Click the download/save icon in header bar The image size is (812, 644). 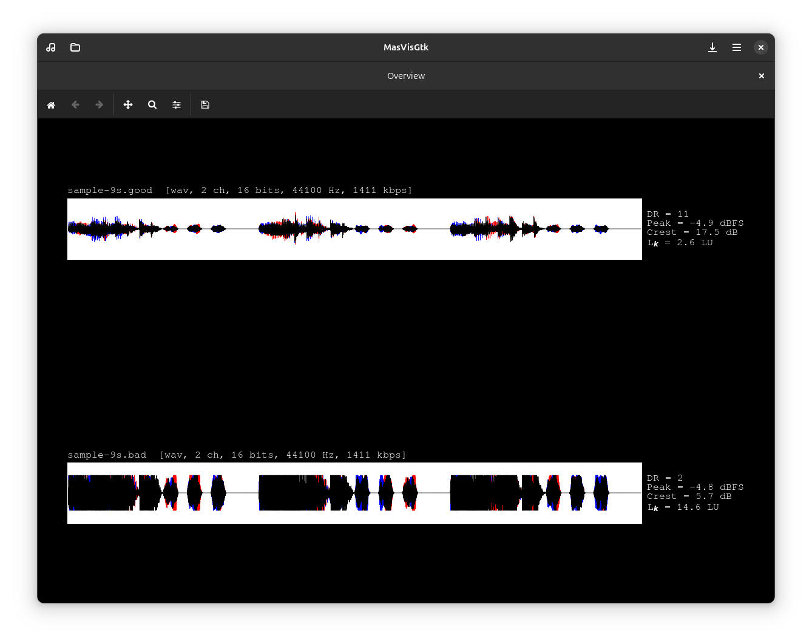click(x=712, y=47)
